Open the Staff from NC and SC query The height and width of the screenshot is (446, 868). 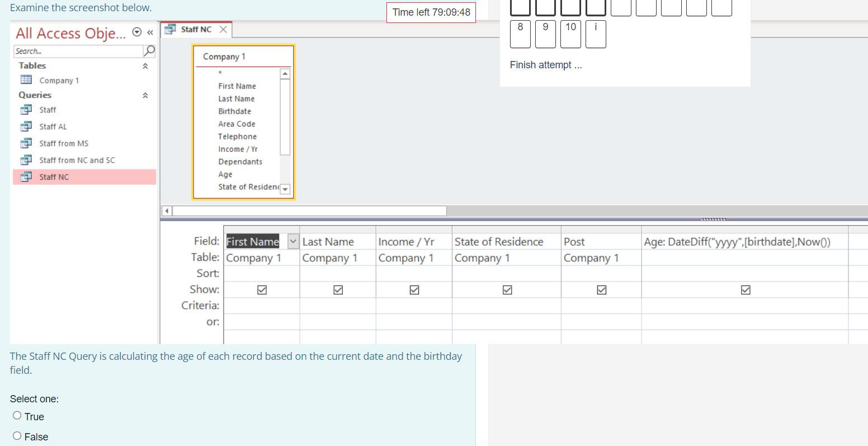pos(76,160)
